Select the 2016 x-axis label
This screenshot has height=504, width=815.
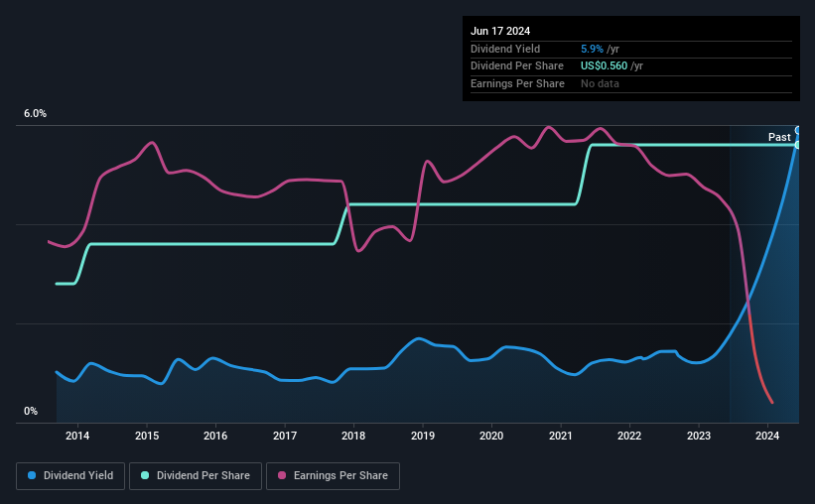click(x=215, y=436)
